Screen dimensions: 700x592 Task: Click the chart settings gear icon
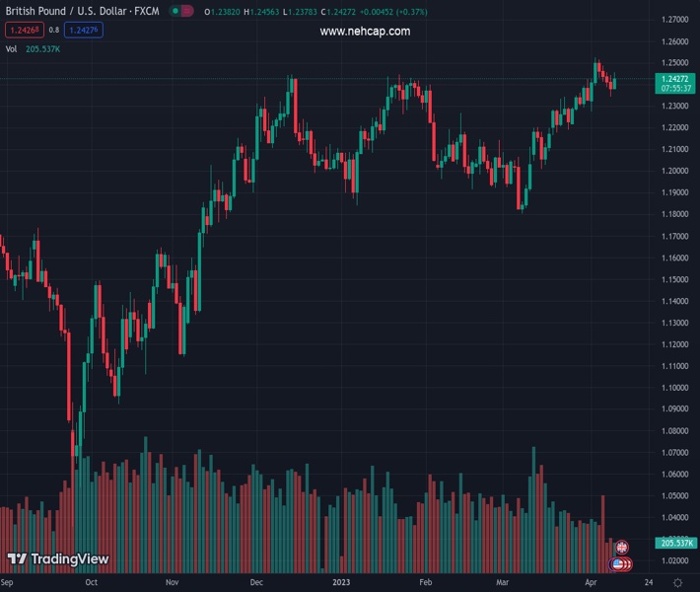(677, 583)
